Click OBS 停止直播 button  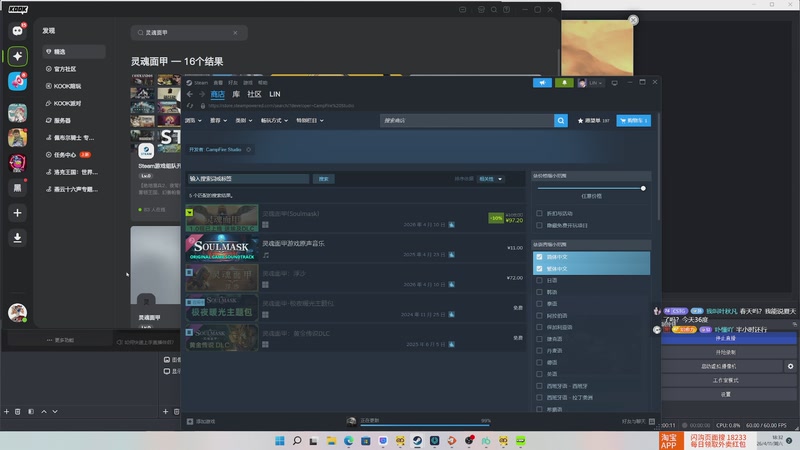click(726, 338)
